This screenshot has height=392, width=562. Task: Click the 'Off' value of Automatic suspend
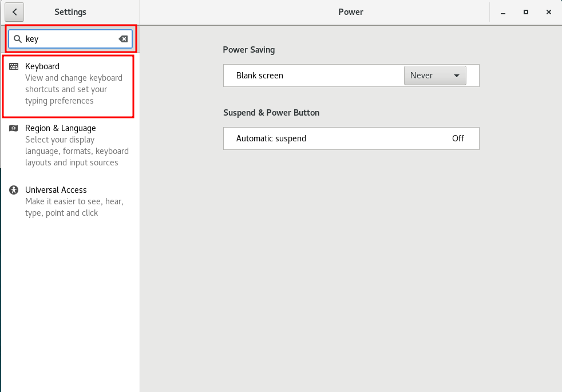458,138
